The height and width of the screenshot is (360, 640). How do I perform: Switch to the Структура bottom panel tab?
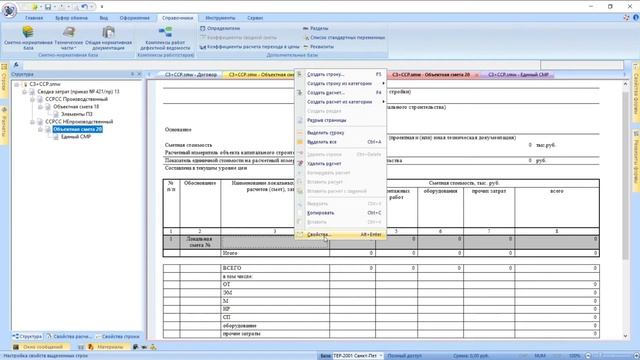click(27, 336)
